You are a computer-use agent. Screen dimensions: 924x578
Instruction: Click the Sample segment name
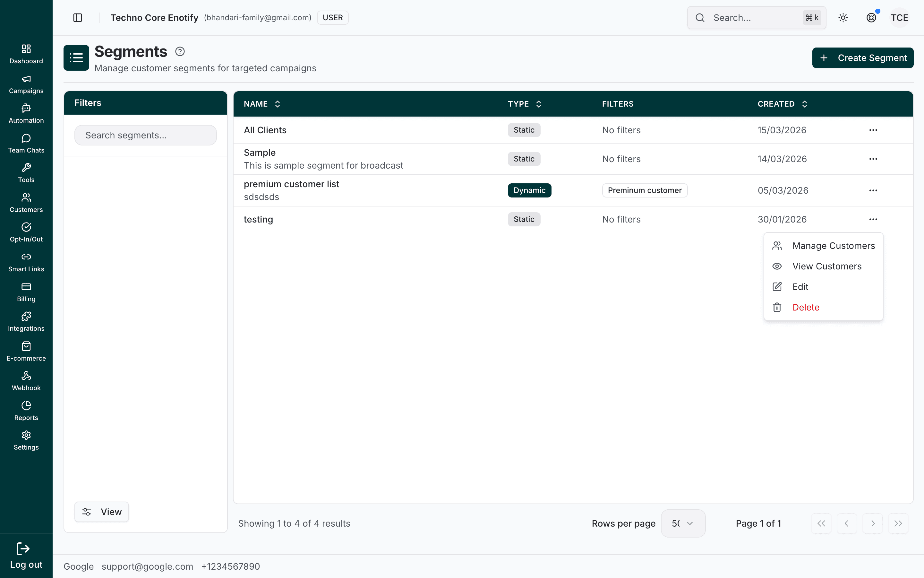coord(260,153)
